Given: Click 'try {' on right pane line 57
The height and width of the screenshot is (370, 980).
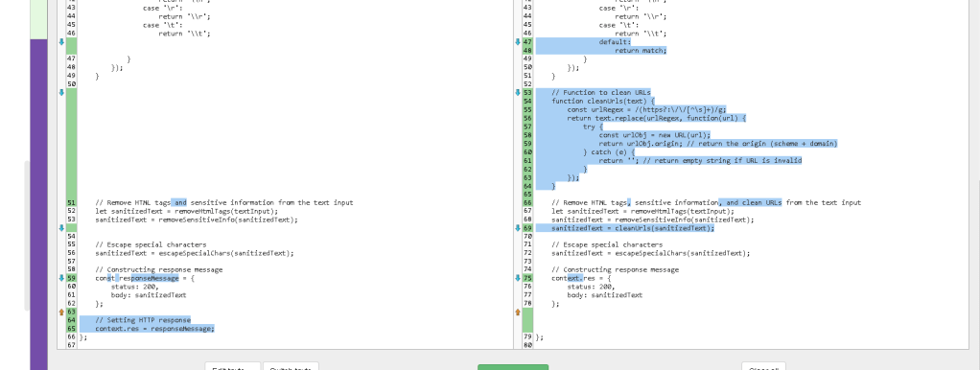Looking at the screenshot, I should pos(594,127).
